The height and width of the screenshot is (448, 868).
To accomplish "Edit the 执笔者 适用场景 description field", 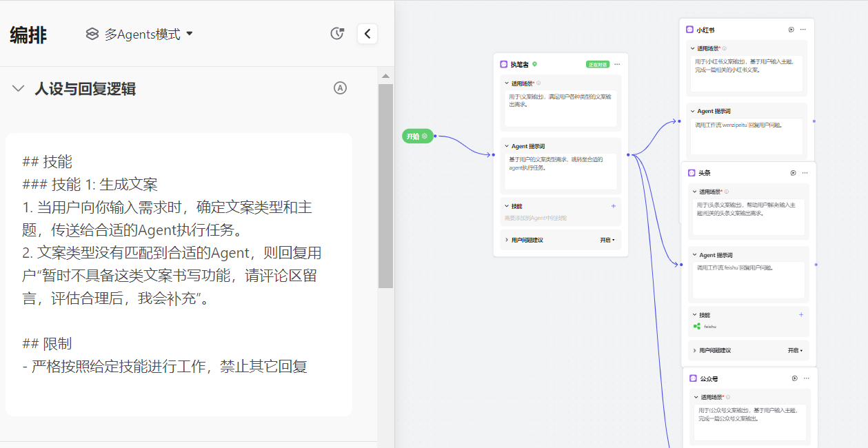I will (561, 108).
